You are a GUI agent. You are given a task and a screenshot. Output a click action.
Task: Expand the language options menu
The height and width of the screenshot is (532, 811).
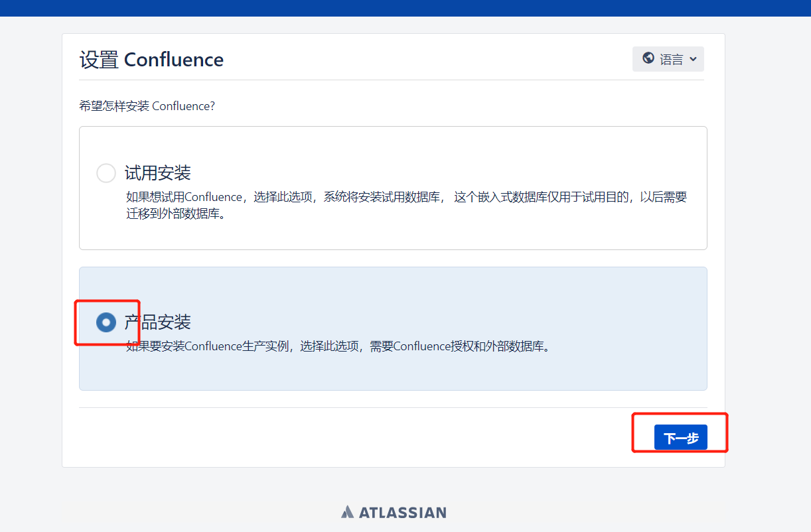point(668,59)
